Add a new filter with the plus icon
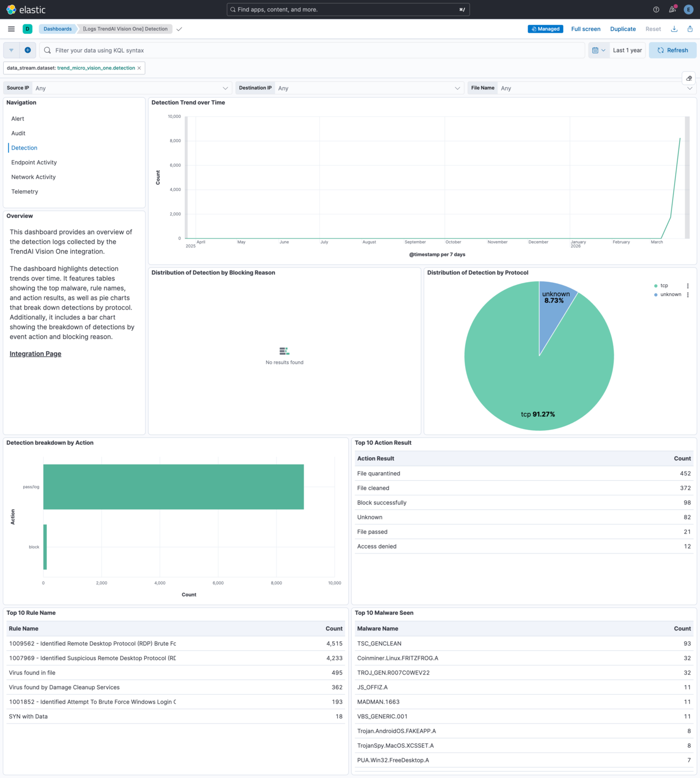The width and height of the screenshot is (700, 778). click(27, 50)
